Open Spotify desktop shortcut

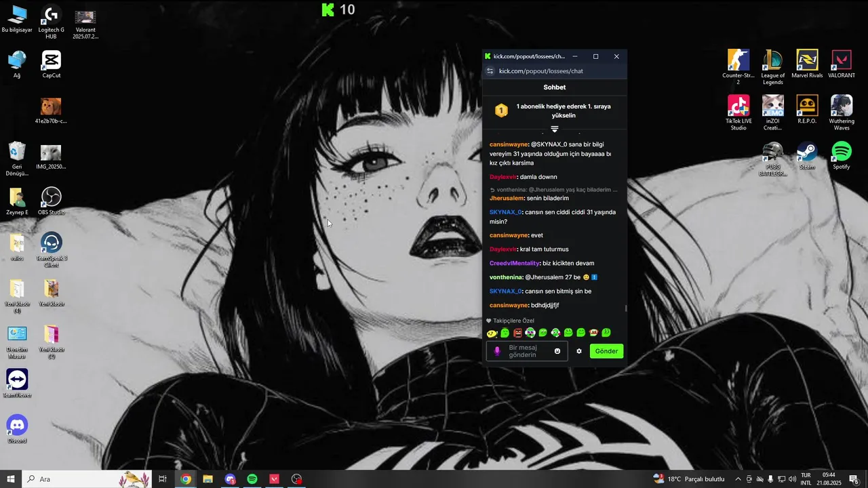(842, 156)
